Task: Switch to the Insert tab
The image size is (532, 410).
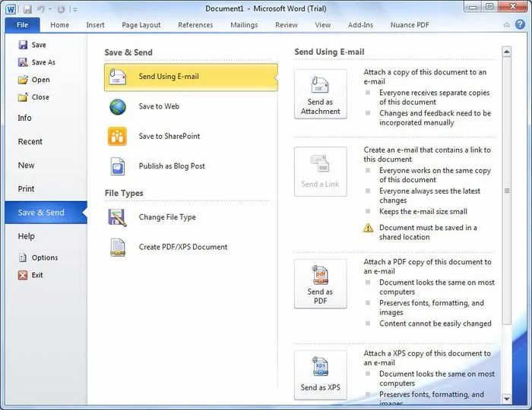Action: tap(95, 25)
